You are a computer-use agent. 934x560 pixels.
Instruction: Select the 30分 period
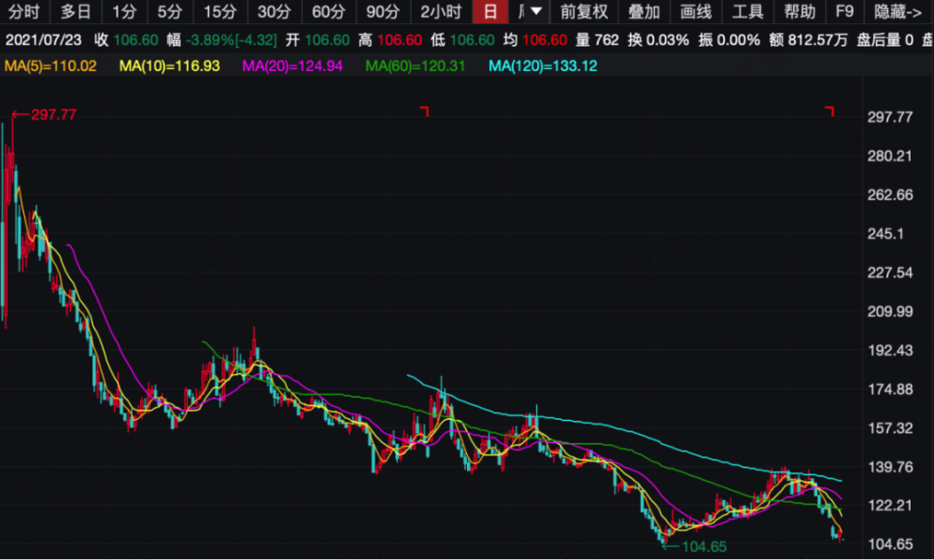pyautogui.click(x=274, y=11)
